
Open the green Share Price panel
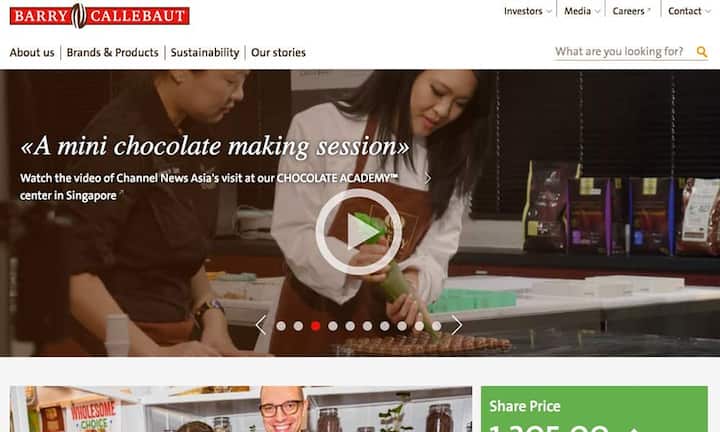coord(594,409)
